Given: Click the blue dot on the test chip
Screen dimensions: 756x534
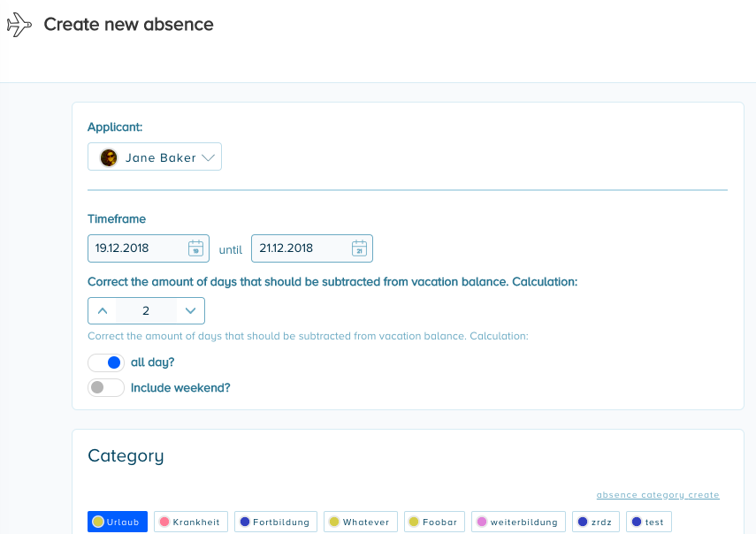Looking at the screenshot, I should 637,522.
